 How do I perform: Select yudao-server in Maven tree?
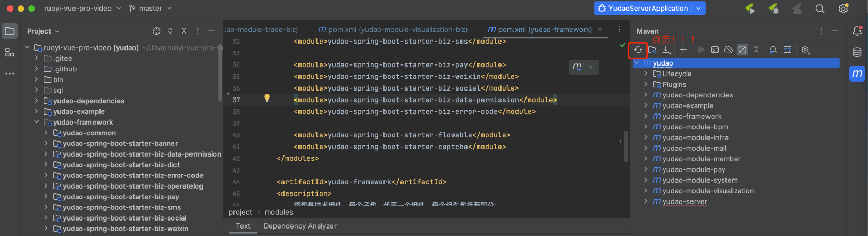click(x=685, y=202)
